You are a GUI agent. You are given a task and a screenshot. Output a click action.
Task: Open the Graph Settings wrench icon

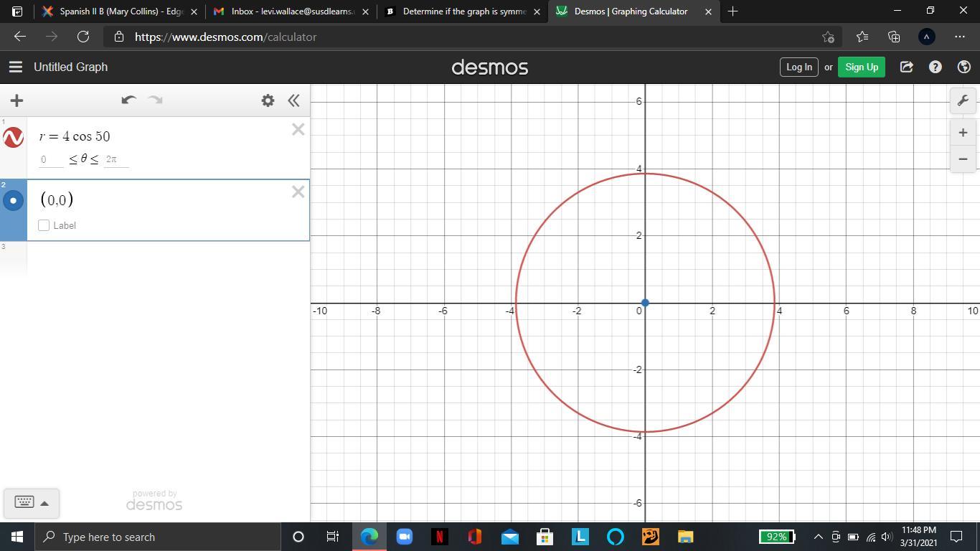pos(963,100)
